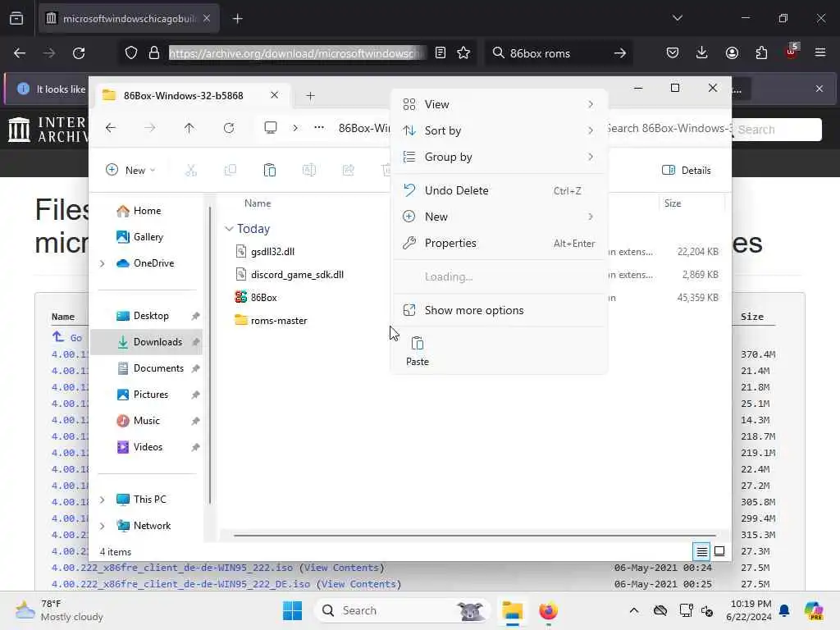The height and width of the screenshot is (630, 840).
Task: Open Firefox extensions puzzle icon
Action: click(761, 53)
